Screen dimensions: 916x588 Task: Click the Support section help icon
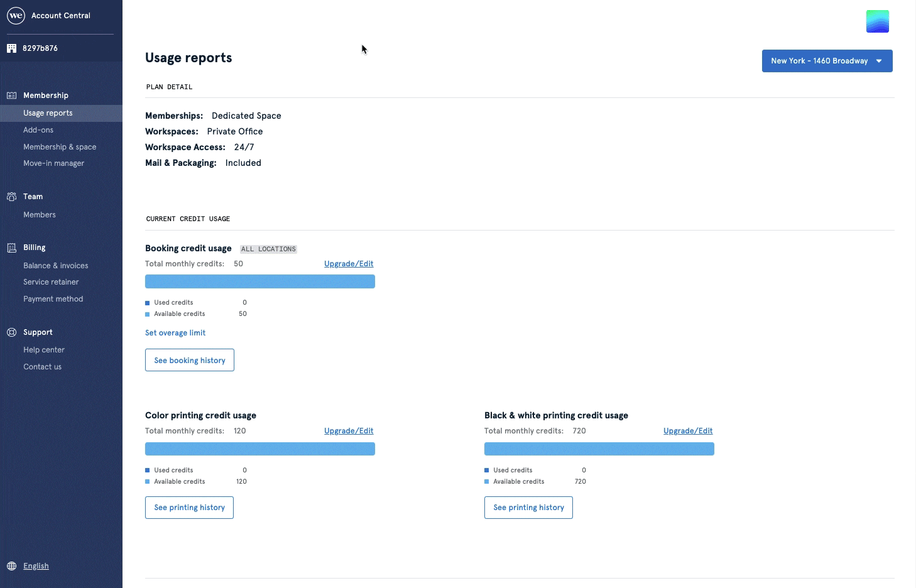coord(12,332)
